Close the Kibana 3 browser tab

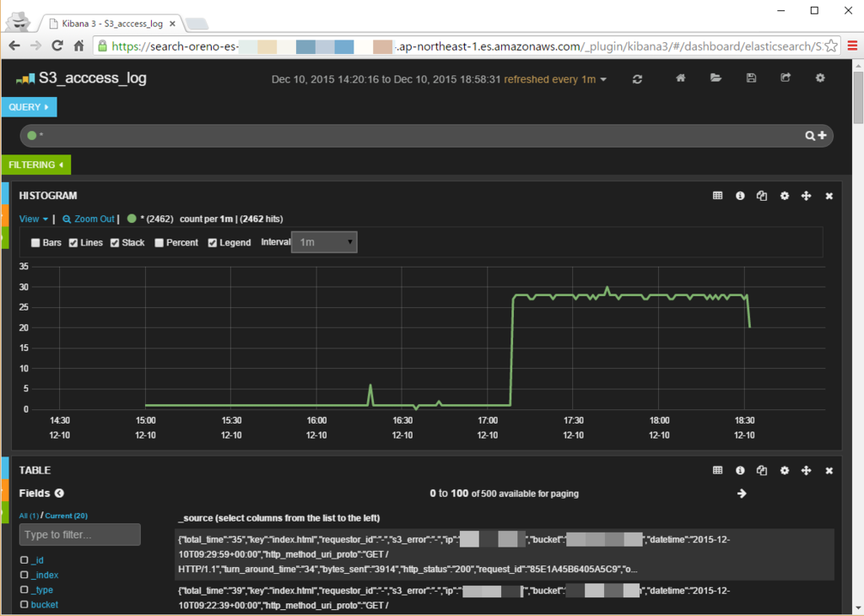point(172,24)
